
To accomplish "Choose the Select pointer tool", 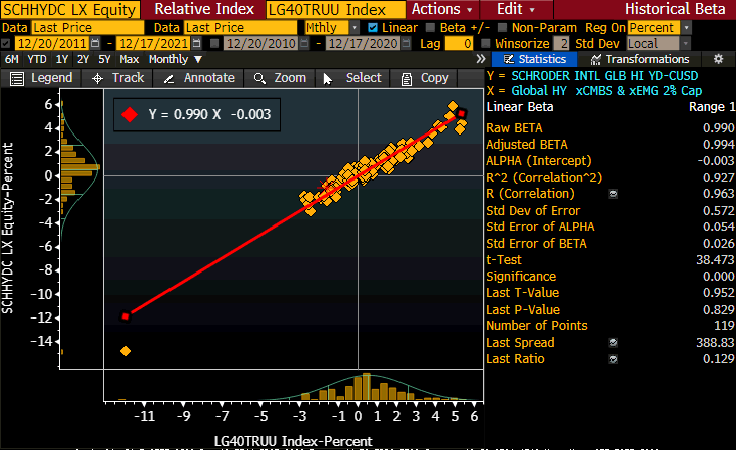I will 353,78.
